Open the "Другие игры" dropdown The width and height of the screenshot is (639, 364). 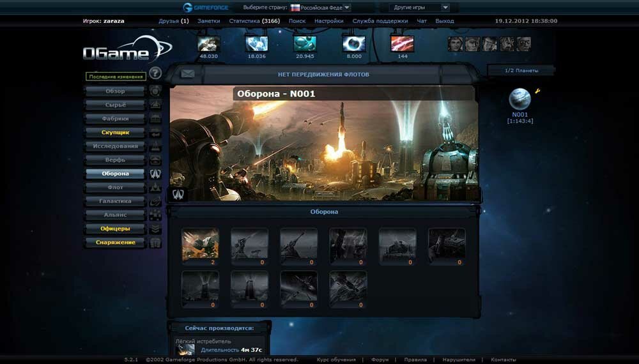pyautogui.click(x=419, y=8)
